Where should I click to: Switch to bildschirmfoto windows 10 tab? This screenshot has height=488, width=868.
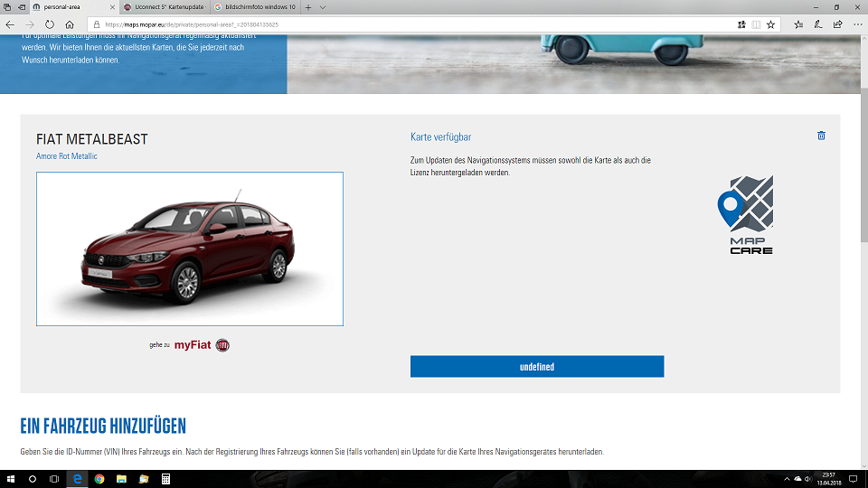coord(254,7)
